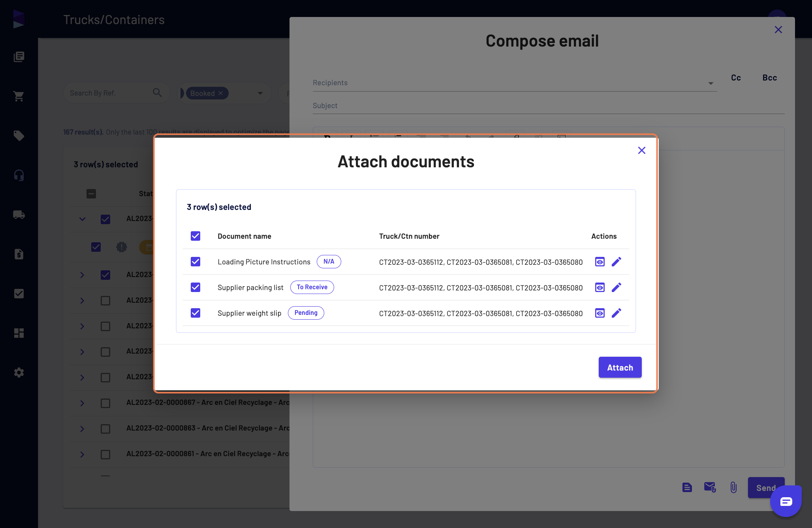Screen dimensions: 812x528
Task: Uncheck Supplier weight slip row
Action: coord(195,313)
